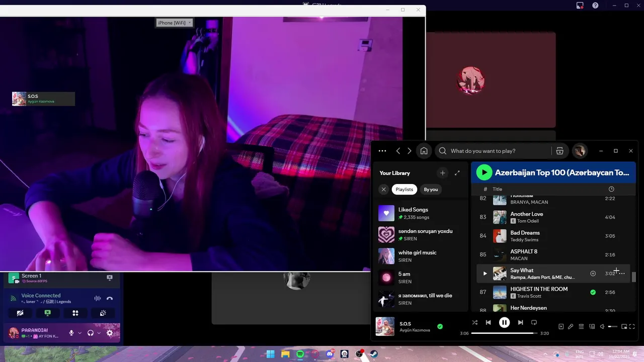This screenshot has height=362, width=644.
Task: Open more options for 'Say What'
Action: (x=622, y=274)
